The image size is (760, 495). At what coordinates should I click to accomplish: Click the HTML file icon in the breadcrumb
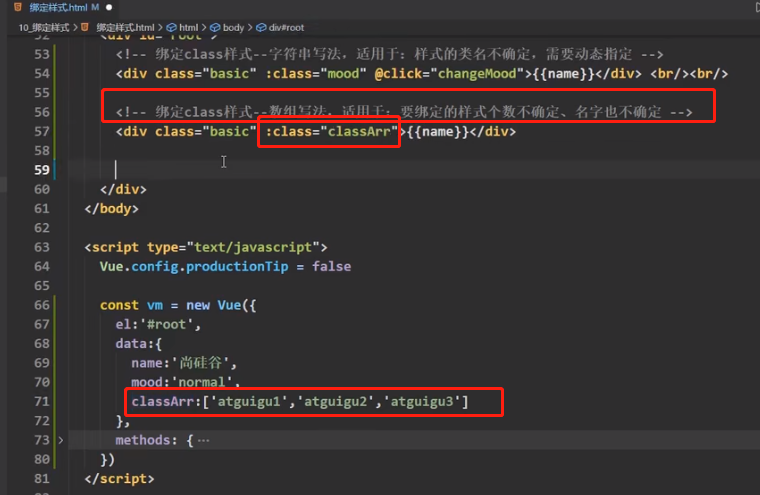point(85,27)
